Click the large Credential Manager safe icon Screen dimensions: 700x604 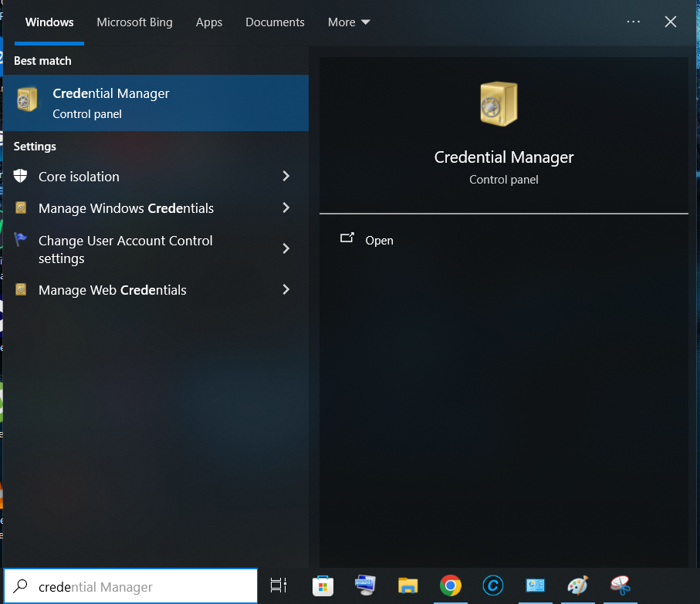(x=499, y=103)
